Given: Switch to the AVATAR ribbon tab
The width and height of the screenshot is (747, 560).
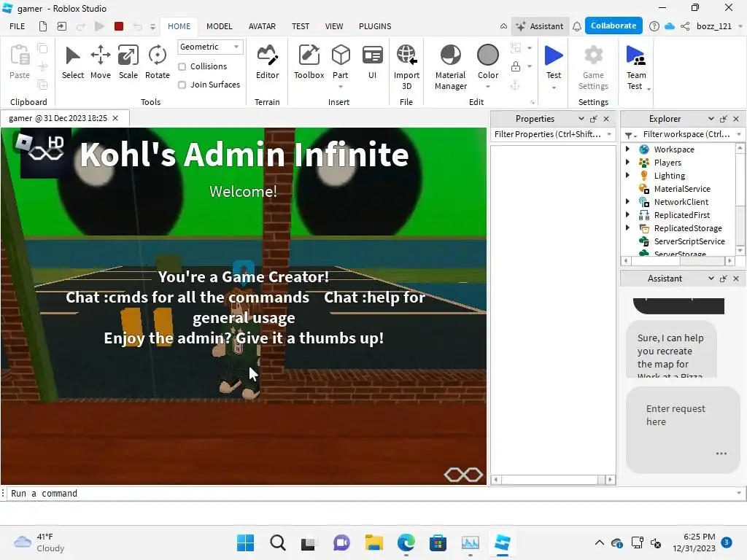Looking at the screenshot, I should (x=262, y=26).
